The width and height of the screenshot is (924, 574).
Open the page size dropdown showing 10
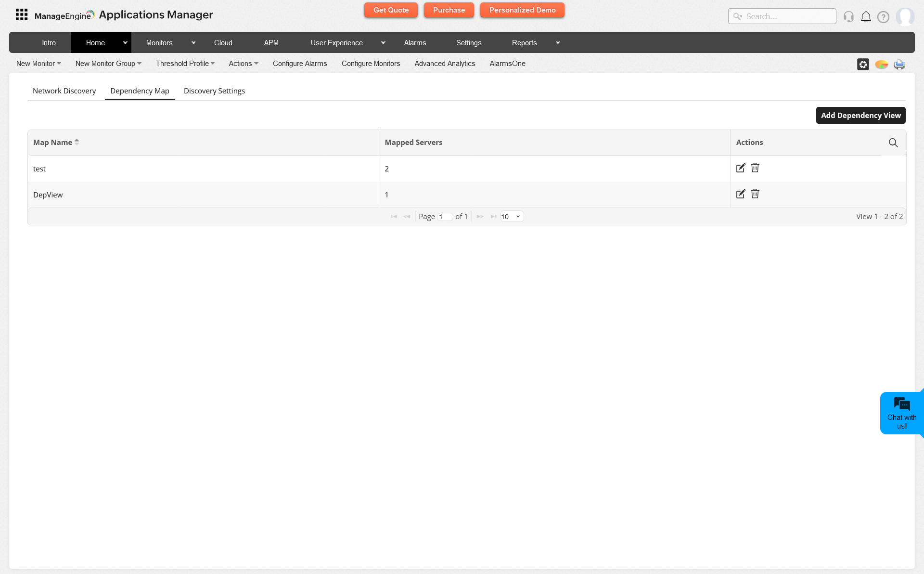point(511,216)
